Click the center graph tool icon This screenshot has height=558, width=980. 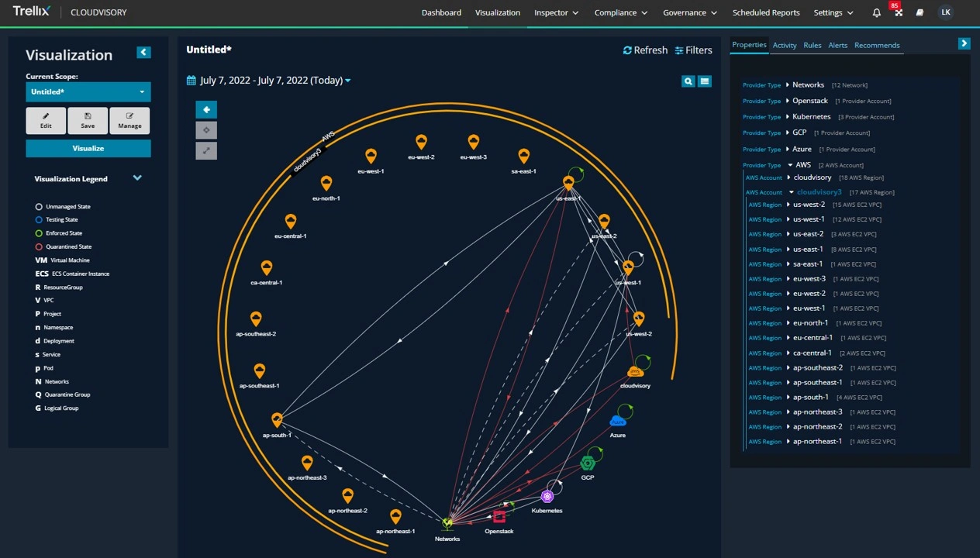point(206,130)
